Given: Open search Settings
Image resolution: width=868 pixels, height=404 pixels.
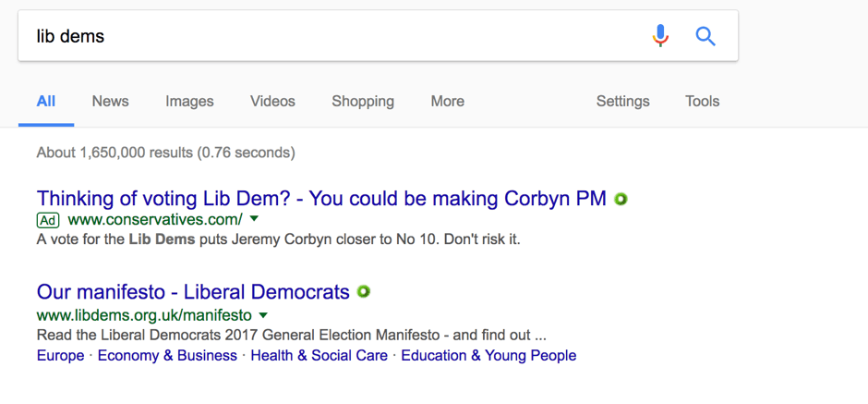Looking at the screenshot, I should pyautogui.click(x=622, y=102).
